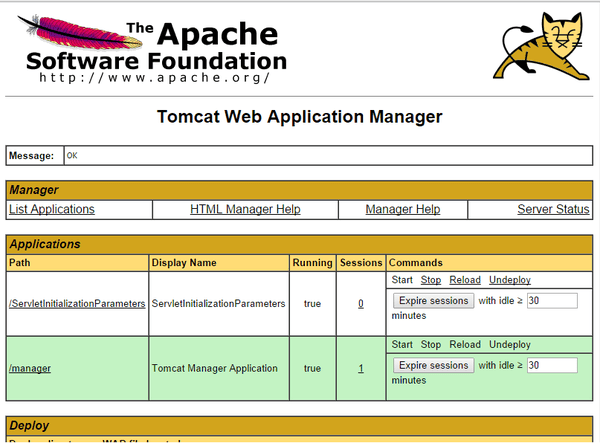Click session count 0 for ServletInitializationParameters
Viewport: 600px width, 443px height.
tap(361, 303)
